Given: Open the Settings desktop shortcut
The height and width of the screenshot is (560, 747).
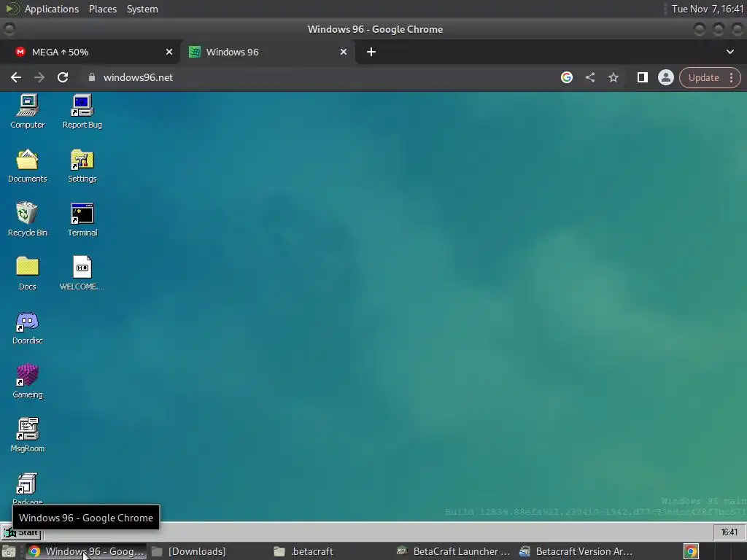Looking at the screenshot, I should [82, 166].
